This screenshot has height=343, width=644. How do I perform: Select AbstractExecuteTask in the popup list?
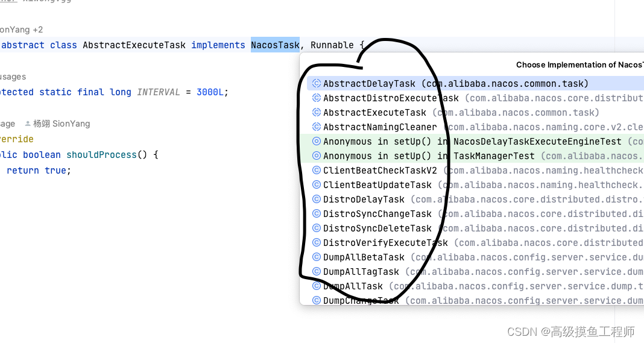pyautogui.click(x=475, y=112)
